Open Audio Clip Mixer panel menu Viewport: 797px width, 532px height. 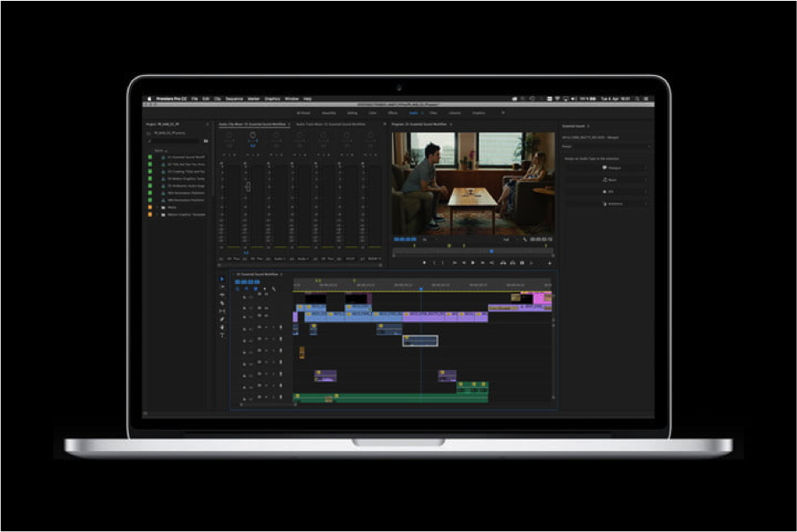point(289,124)
